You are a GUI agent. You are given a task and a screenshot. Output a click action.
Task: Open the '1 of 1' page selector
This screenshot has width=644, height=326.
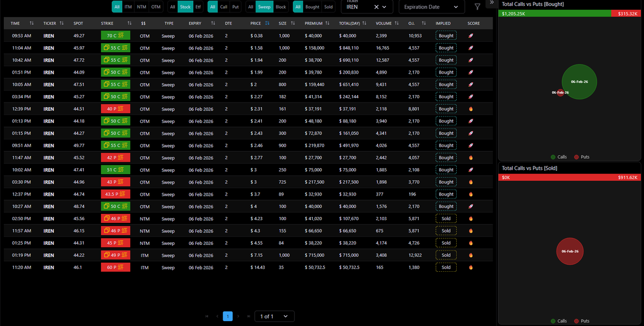click(274, 316)
